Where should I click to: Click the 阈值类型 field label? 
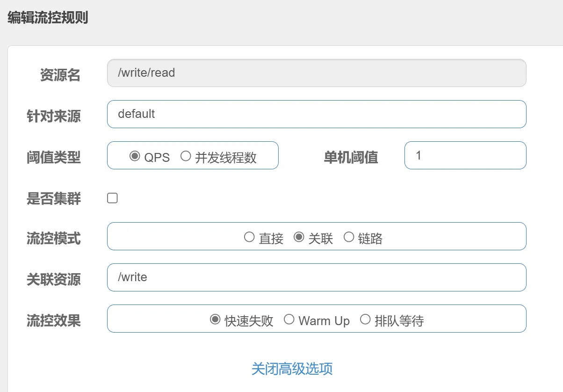pos(54,158)
